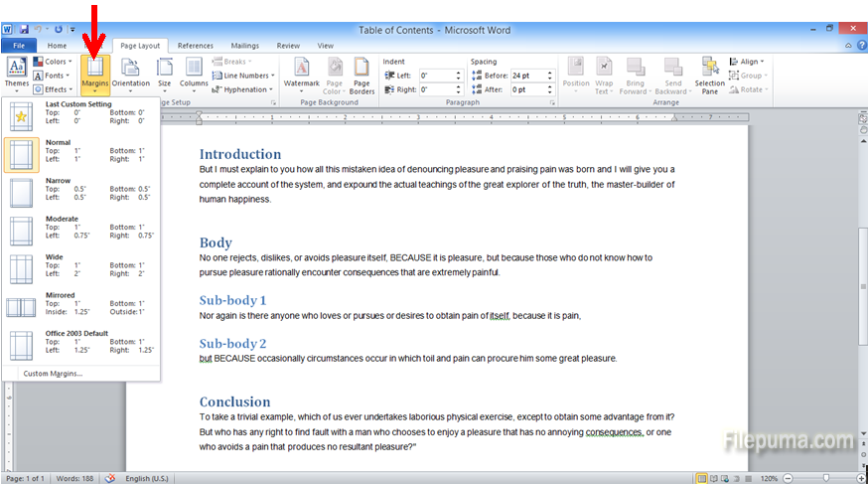Open Page Setup dialog launcher
This screenshot has width=868, height=484.
click(273, 103)
